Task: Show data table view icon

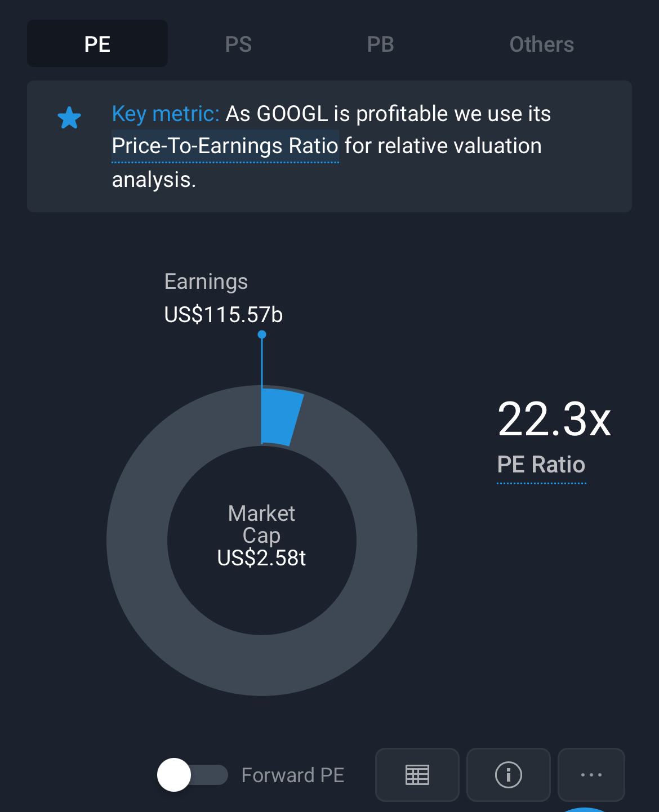Action: point(417,775)
